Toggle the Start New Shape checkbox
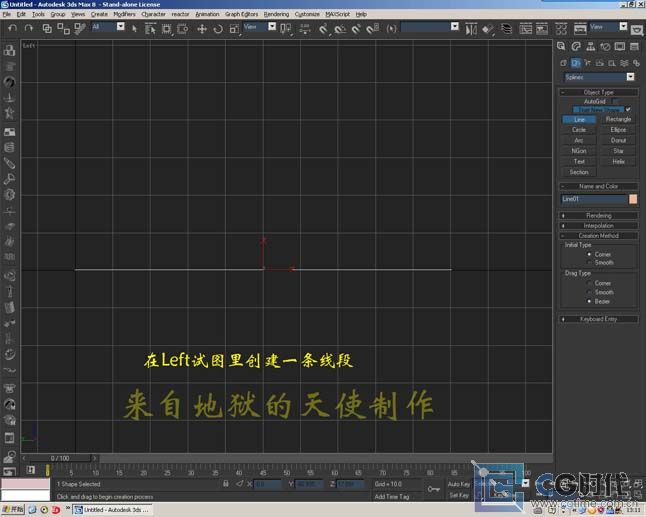Screen dimensions: 646x517 click(629, 109)
